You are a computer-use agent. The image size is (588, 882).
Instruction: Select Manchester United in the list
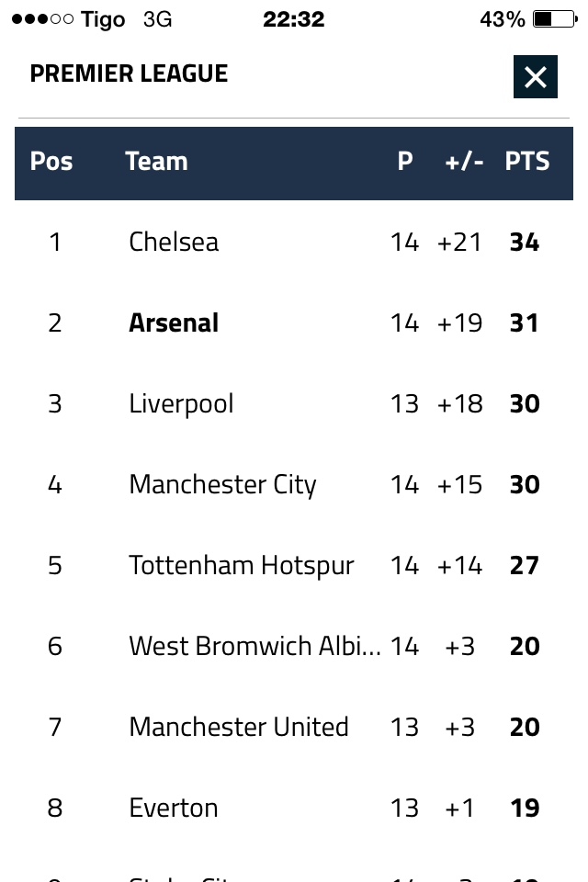pos(239,727)
